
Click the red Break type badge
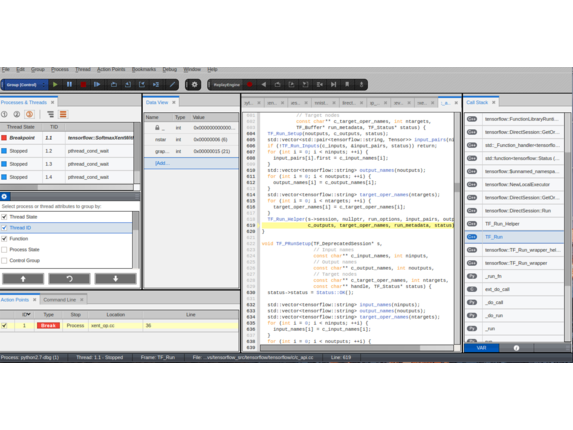click(48, 325)
